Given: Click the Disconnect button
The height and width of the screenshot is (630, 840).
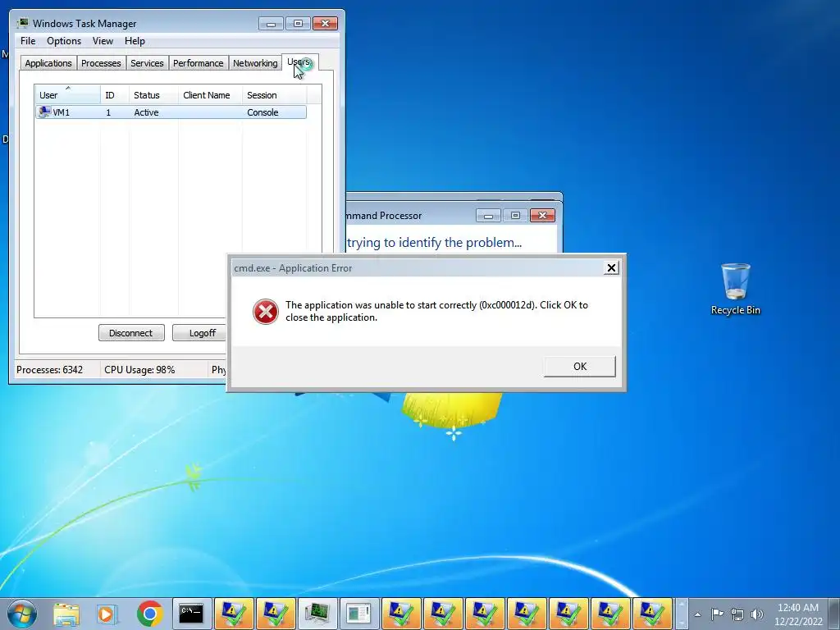Looking at the screenshot, I should 131,333.
